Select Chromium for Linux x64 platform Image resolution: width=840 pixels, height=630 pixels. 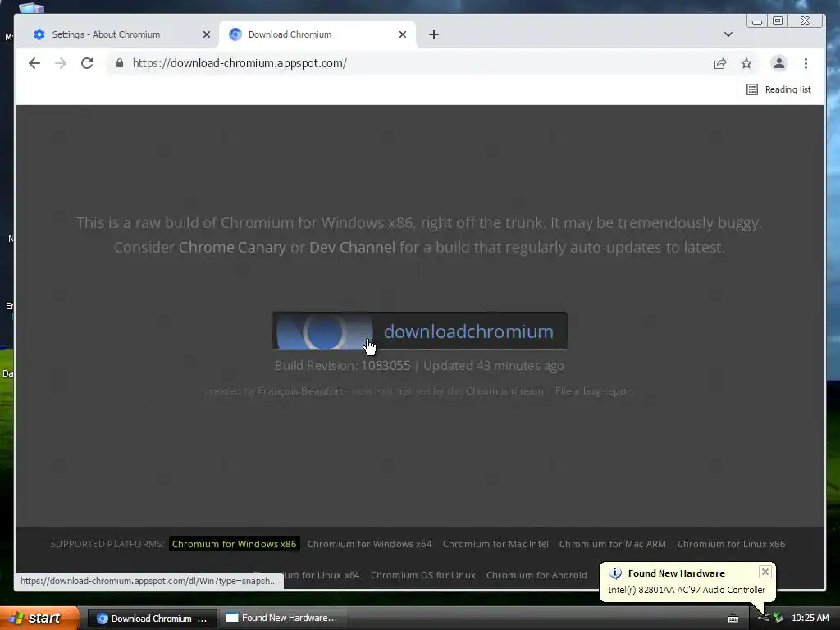tap(322, 575)
